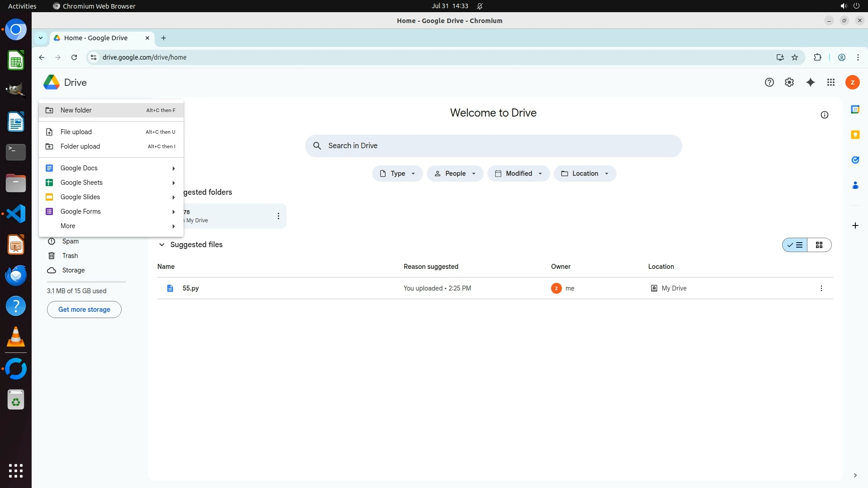This screenshot has width=868, height=488.
Task: Click the Search in Drive field
Action: [x=493, y=146]
